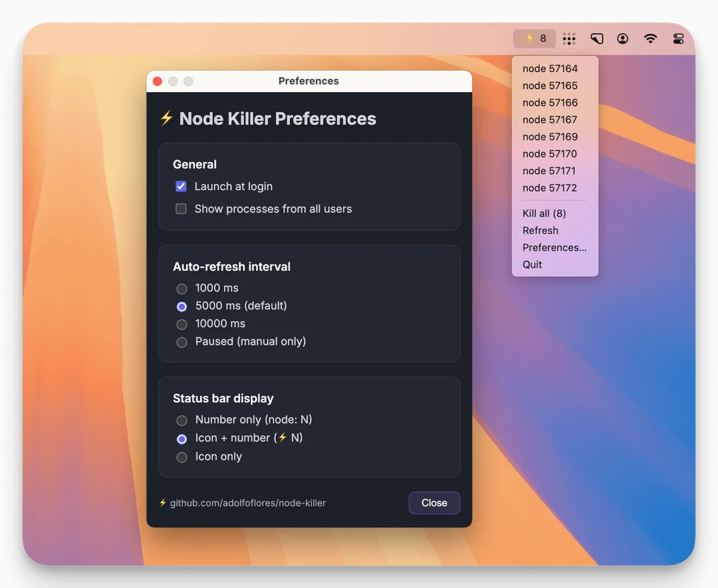Screen dimensions: 718x588
Task: Click the Node Killer lightning status bar icon
Action: [535, 39]
